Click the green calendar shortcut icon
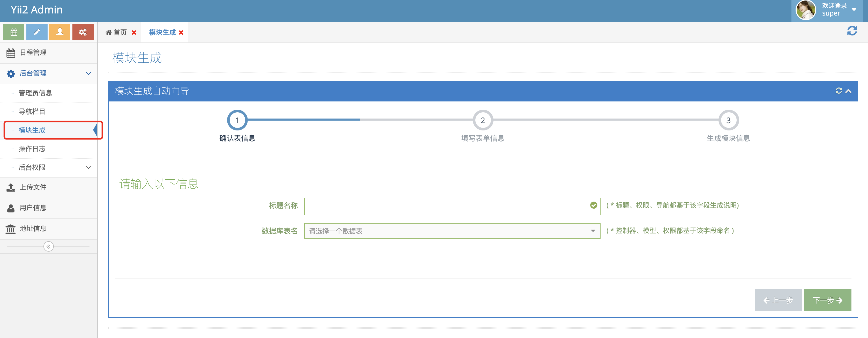The height and width of the screenshot is (338, 868). click(14, 32)
